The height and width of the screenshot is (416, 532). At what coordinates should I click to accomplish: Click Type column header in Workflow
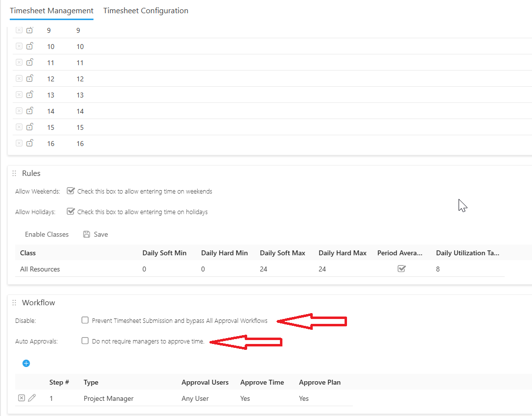[91, 382]
